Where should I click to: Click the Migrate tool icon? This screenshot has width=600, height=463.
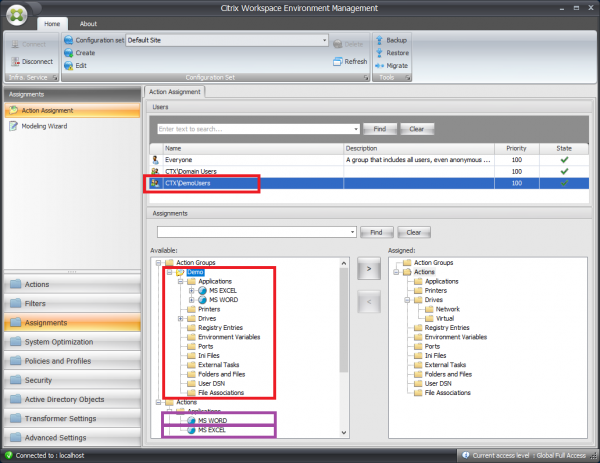point(378,64)
